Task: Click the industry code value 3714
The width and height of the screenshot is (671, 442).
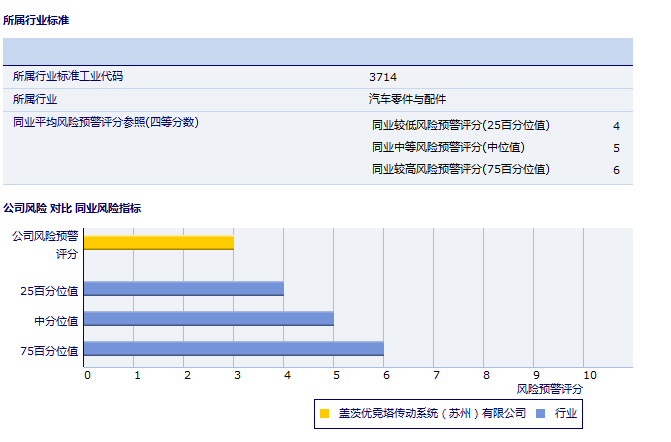Action: (x=383, y=77)
